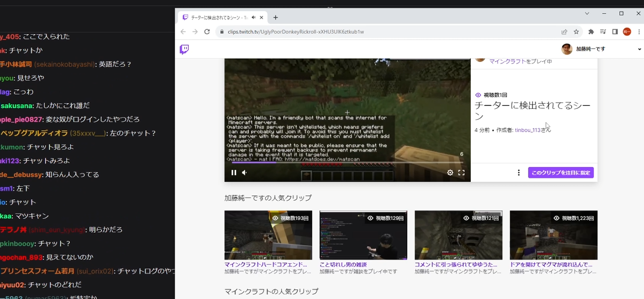The image size is (644, 299).
Task: Click the site lock icon in address bar
Action: coord(222,32)
